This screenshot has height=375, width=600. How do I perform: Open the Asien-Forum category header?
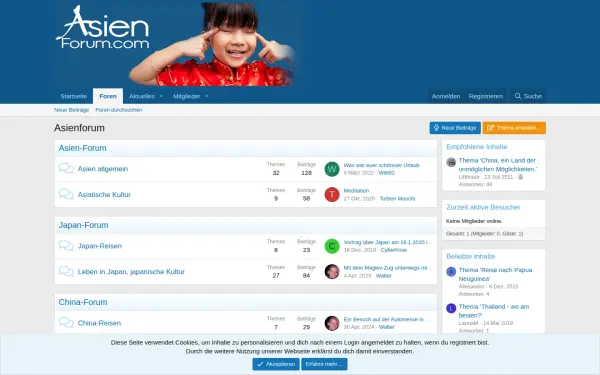(82, 148)
